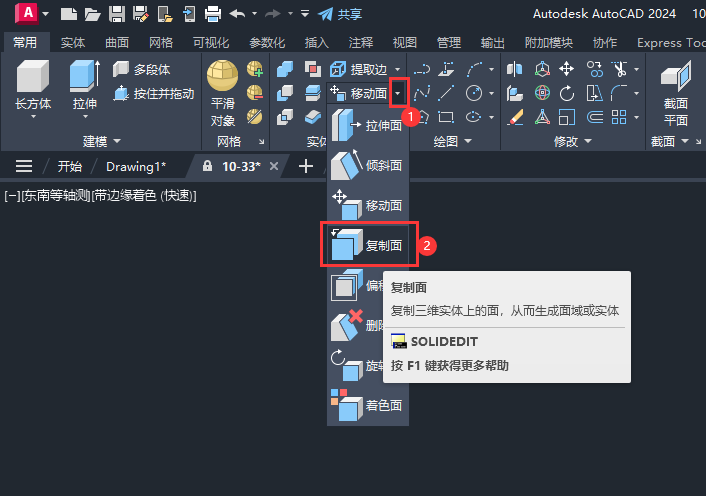Close the 10-33* drawing tab
Image resolution: width=706 pixels, height=496 pixels.
[274, 167]
